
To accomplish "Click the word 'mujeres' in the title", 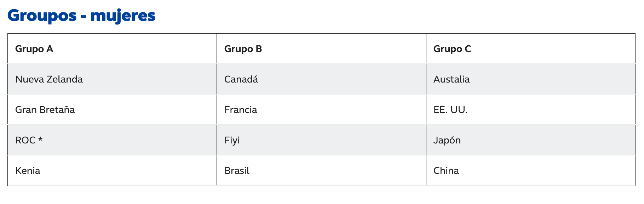I will tap(123, 16).
